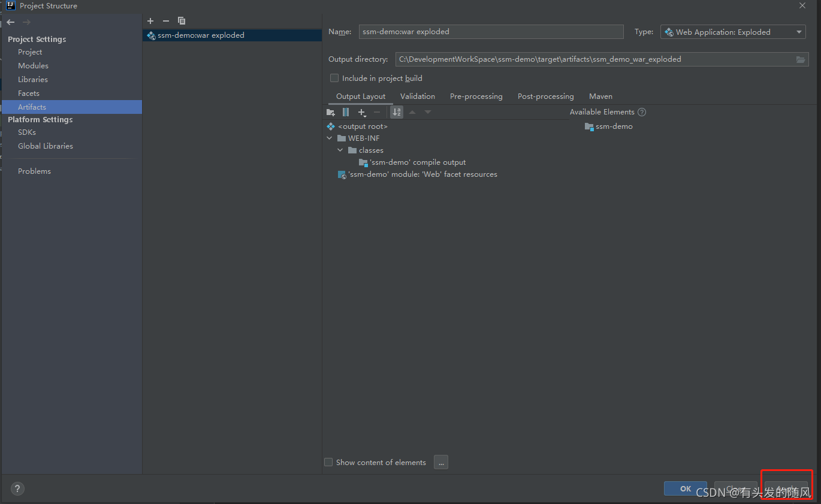Open the Pre-processing tab
The image size is (821, 504).
click(x=476, y=96)
